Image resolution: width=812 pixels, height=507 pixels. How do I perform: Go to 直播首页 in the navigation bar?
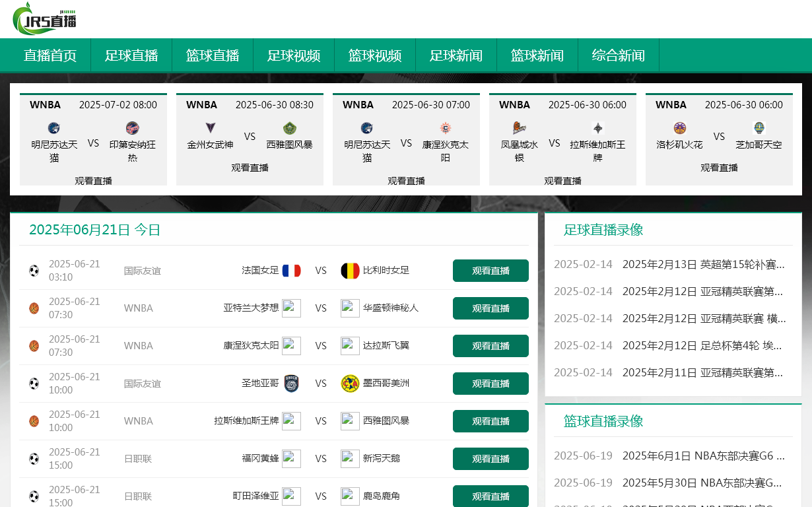coord(50,55)
